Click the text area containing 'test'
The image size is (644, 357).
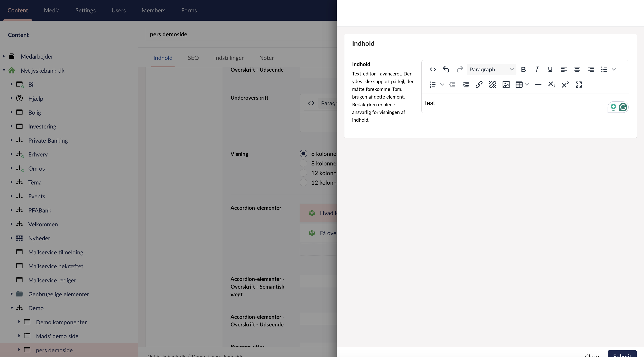[x=525, y=103]
